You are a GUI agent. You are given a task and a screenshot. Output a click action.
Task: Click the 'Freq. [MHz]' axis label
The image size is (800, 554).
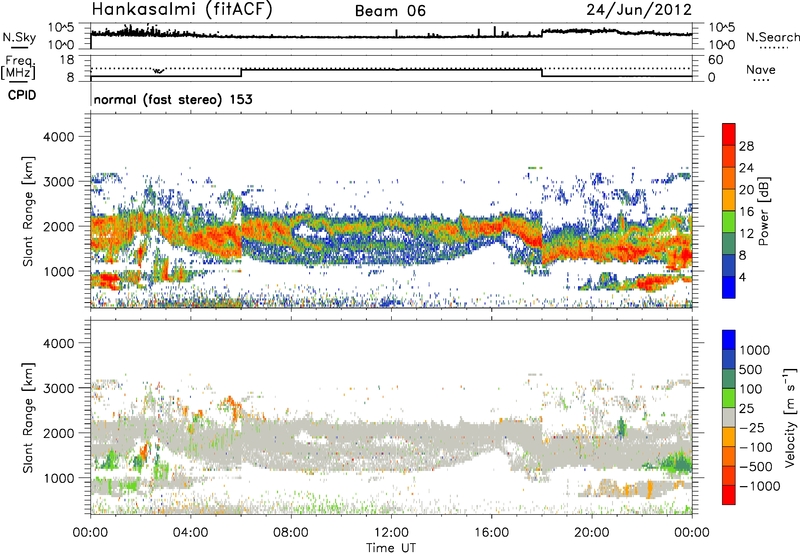coord(18,68)
